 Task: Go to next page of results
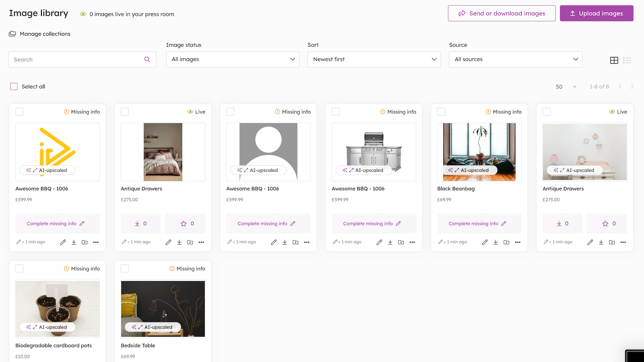(632, 86)
